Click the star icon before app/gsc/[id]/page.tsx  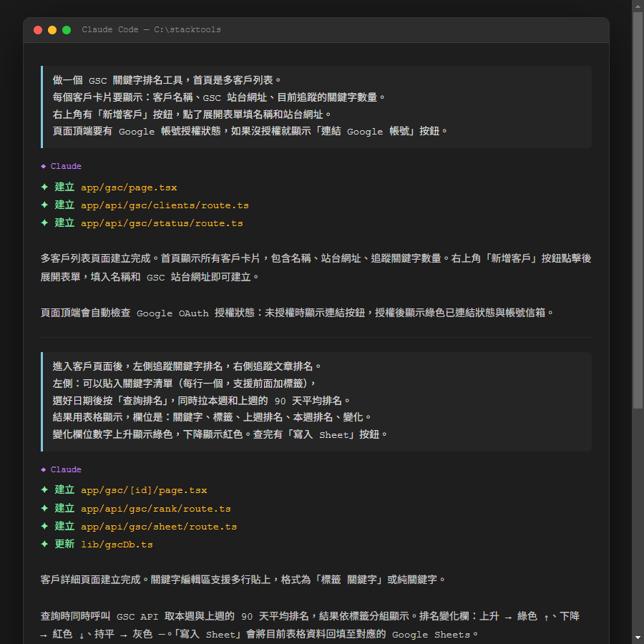click(44, 490)
